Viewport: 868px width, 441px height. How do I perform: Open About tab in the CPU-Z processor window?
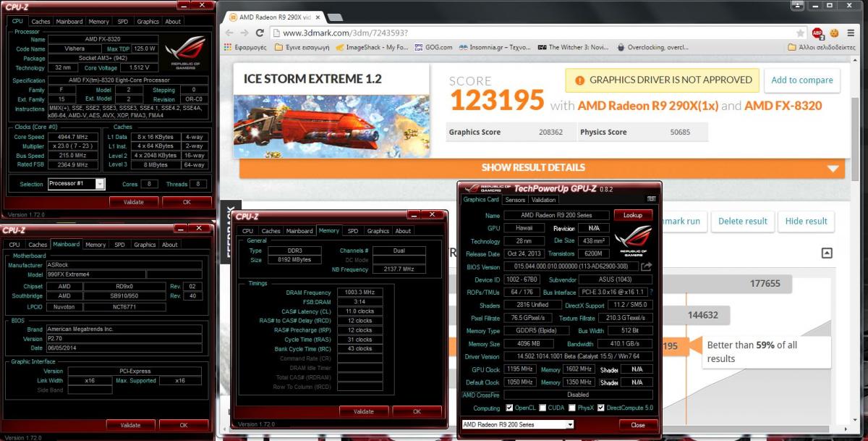click(173, 22)
